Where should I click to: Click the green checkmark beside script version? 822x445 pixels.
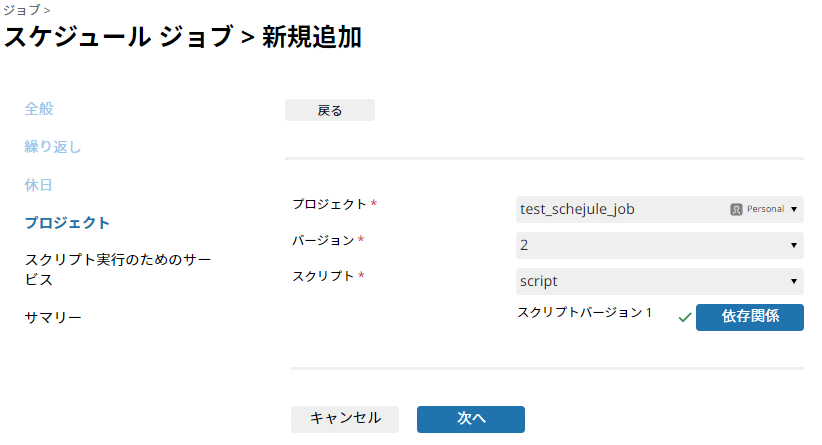click(x=685, y=318)
